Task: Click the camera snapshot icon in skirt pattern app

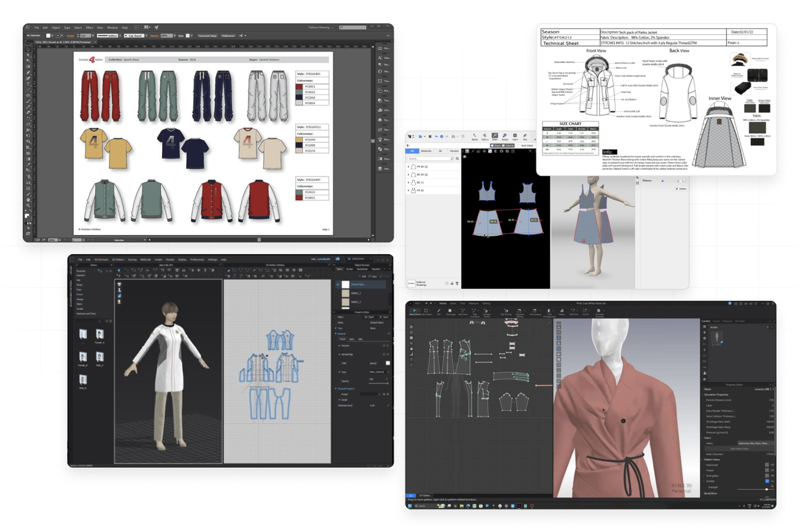Action: click(x=453, y=136)
